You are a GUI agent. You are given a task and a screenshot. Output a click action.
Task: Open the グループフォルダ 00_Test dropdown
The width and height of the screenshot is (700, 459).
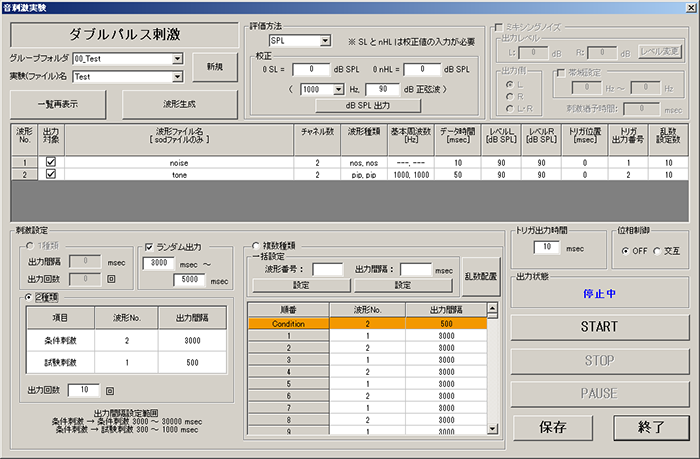[177, 58]
